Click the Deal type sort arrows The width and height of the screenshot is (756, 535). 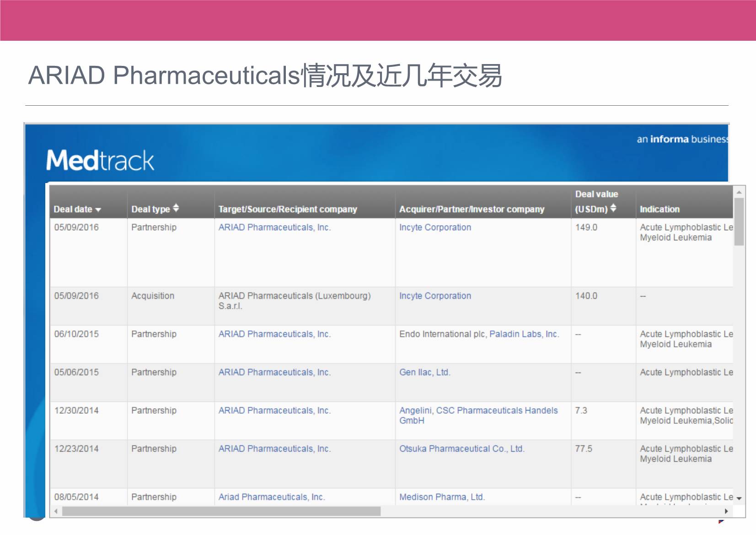[x=176, y=208]
